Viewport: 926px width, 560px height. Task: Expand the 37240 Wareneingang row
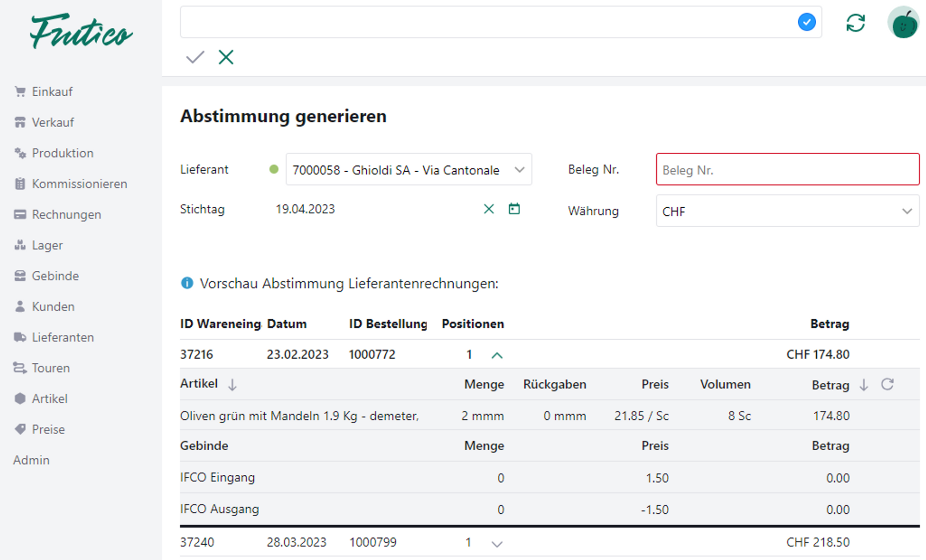497,544
